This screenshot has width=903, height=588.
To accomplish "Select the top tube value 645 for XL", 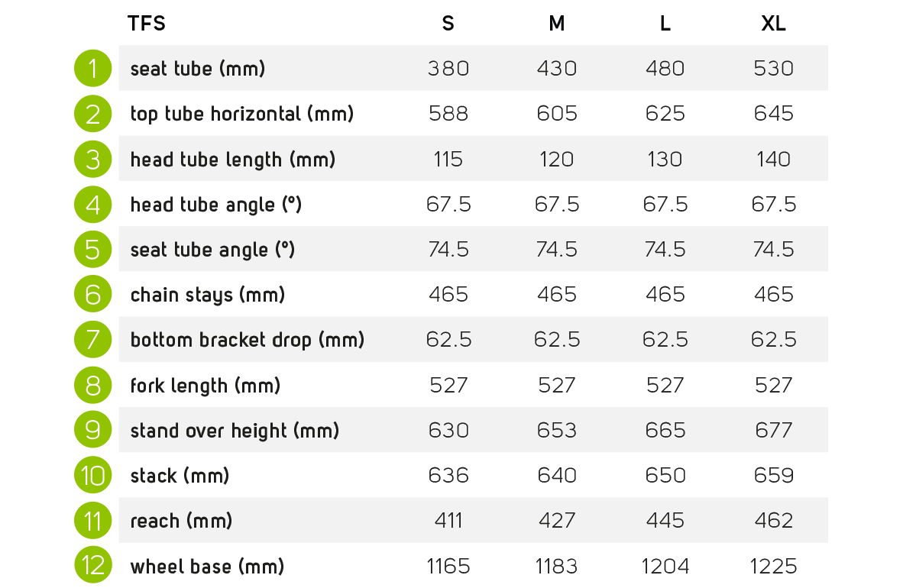I will pos(773,114).
